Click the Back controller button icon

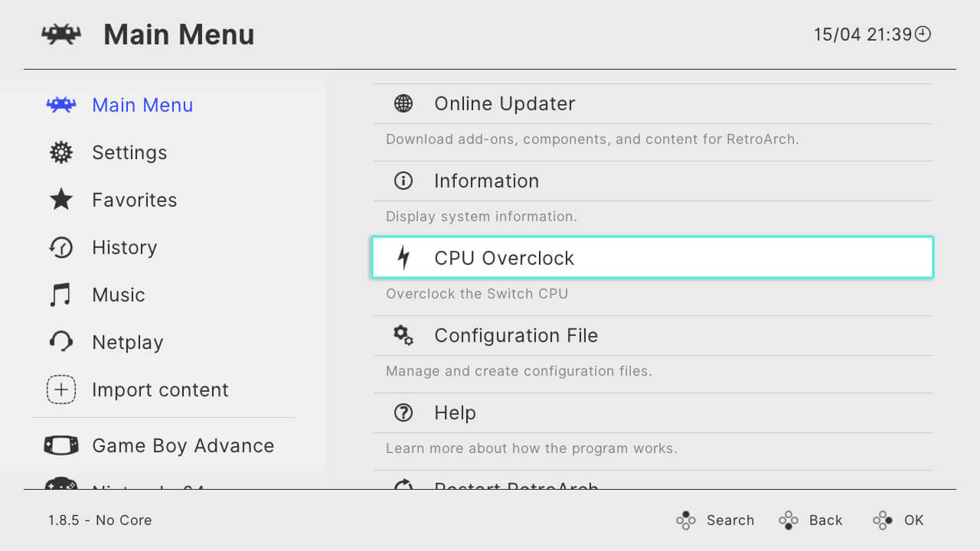point(789,520)
